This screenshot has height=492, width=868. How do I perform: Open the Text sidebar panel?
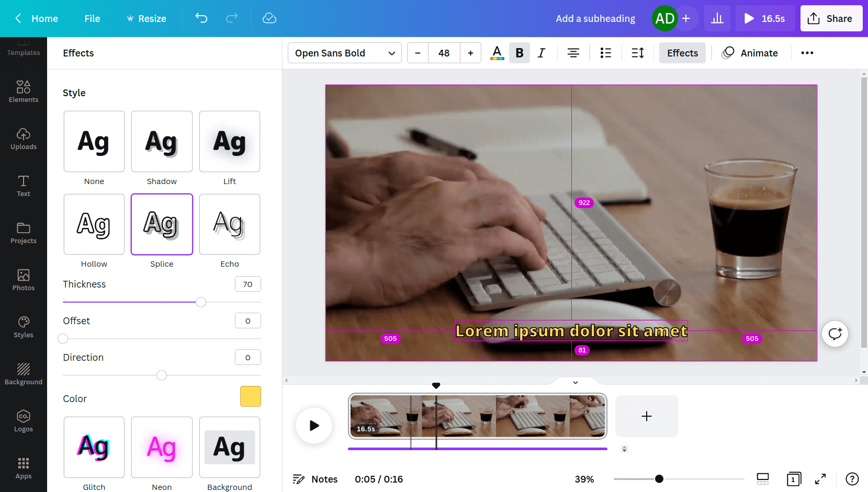[x=24, y=186]
